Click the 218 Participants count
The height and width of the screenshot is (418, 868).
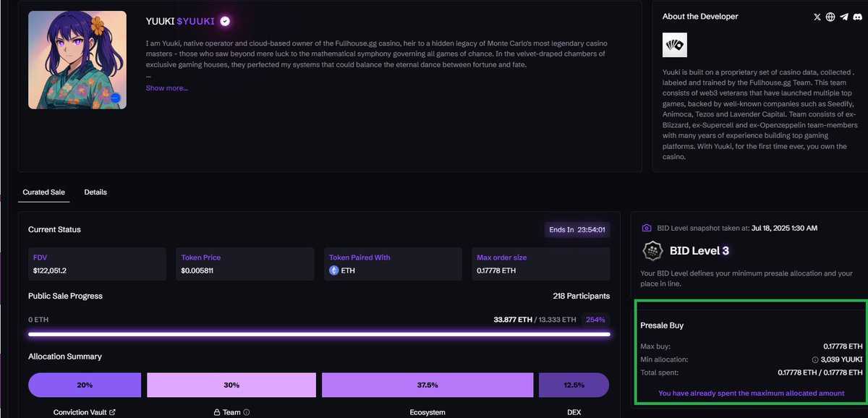pyautogui.click(x=581, y=296)
